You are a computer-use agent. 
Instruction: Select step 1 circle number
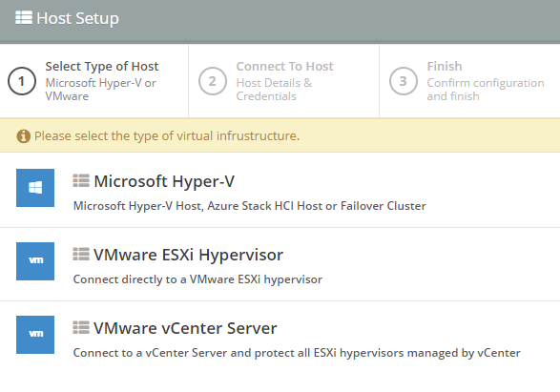(x=22, y=81)
